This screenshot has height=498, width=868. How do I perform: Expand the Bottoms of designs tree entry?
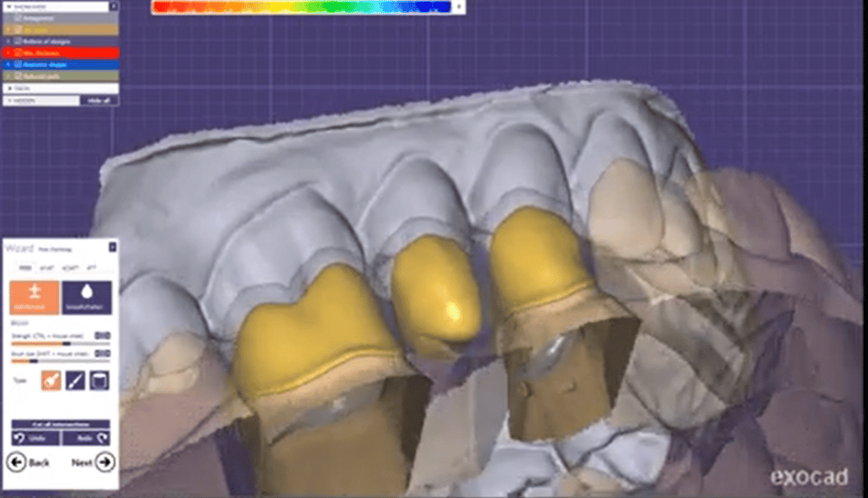8,42
